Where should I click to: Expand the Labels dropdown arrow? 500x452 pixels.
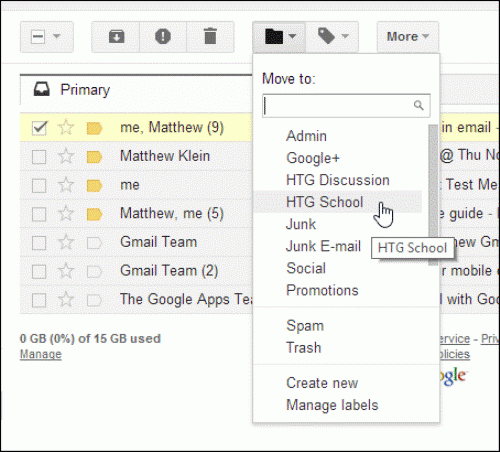(x=345, y=36)
